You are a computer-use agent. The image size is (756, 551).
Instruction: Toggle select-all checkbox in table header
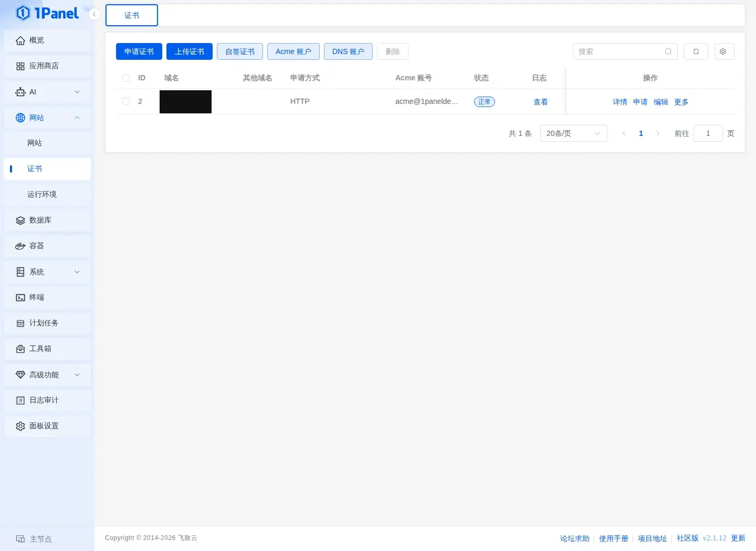click(x=126, y=78)
